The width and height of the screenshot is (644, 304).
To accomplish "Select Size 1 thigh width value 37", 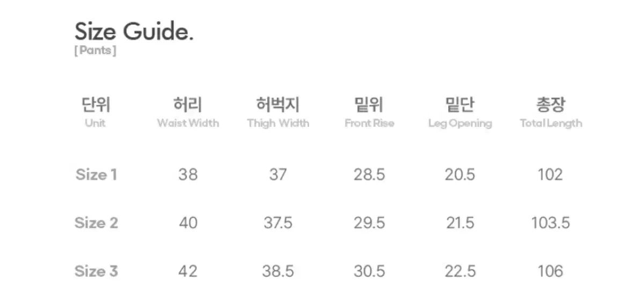I will (x=278, y=175).
